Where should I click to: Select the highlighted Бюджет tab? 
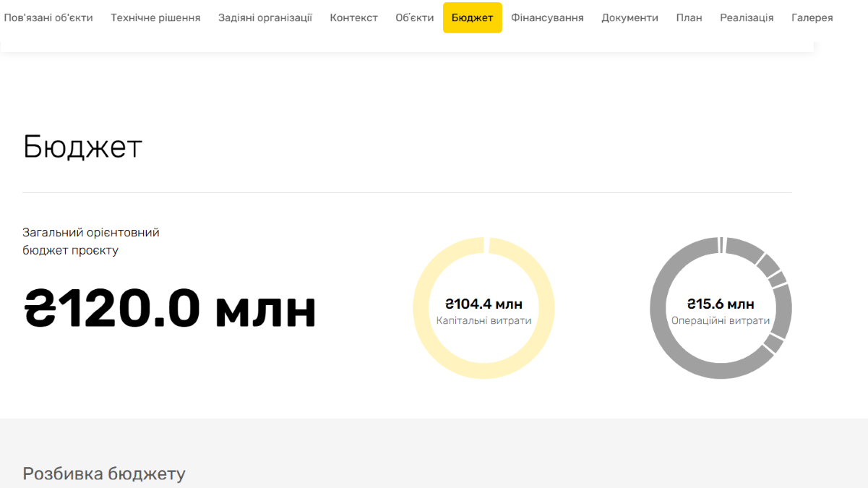click(x=472, y=17)
